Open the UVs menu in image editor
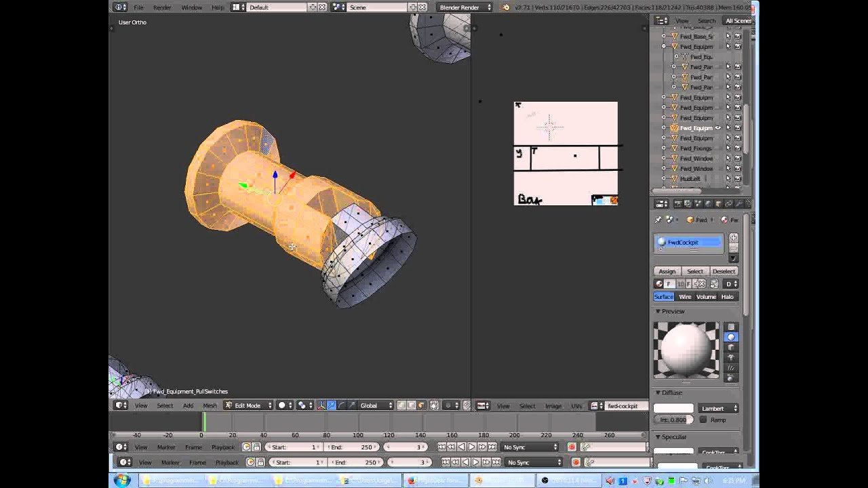The width and height of the screenshot is (868, 488). pos(576,406)
